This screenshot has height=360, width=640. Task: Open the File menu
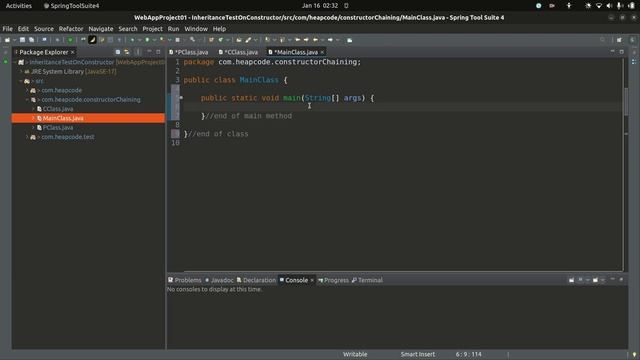coord(7,29)
